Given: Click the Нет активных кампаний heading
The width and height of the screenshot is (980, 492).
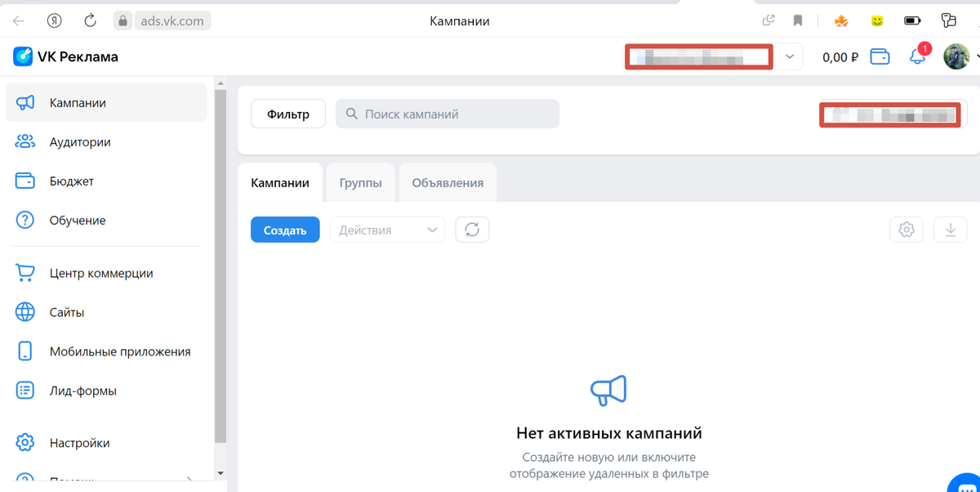Looking at the screenshot, I should (609, 433).
